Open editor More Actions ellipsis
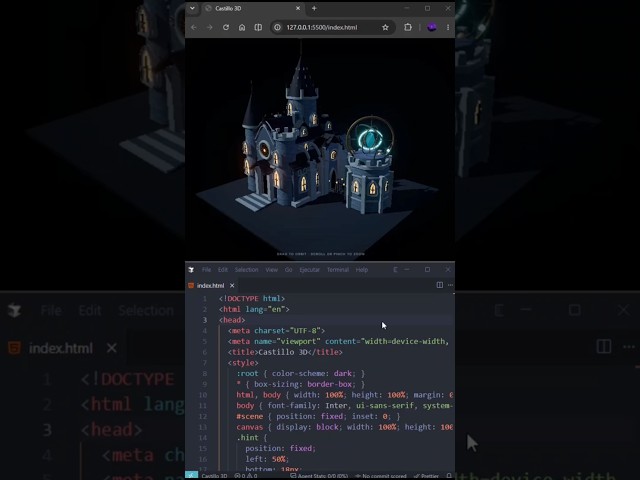The image size is (640, 480). click(x=450, y=285)
